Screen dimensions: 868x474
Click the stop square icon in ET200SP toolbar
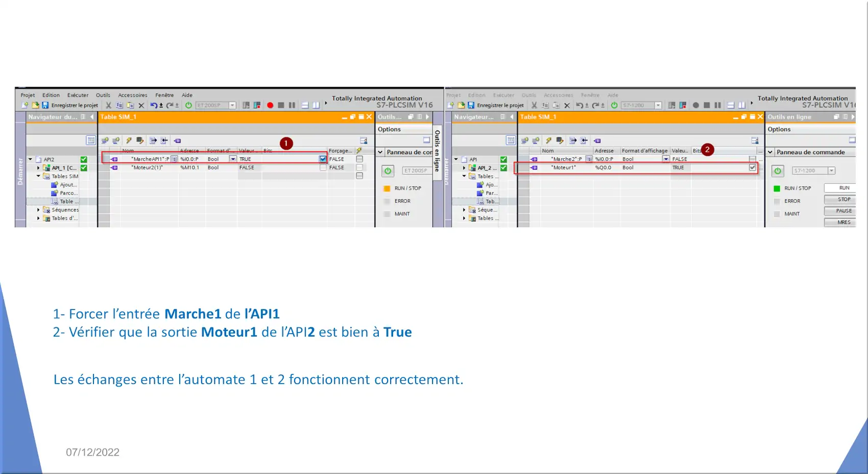coord(281,105)
